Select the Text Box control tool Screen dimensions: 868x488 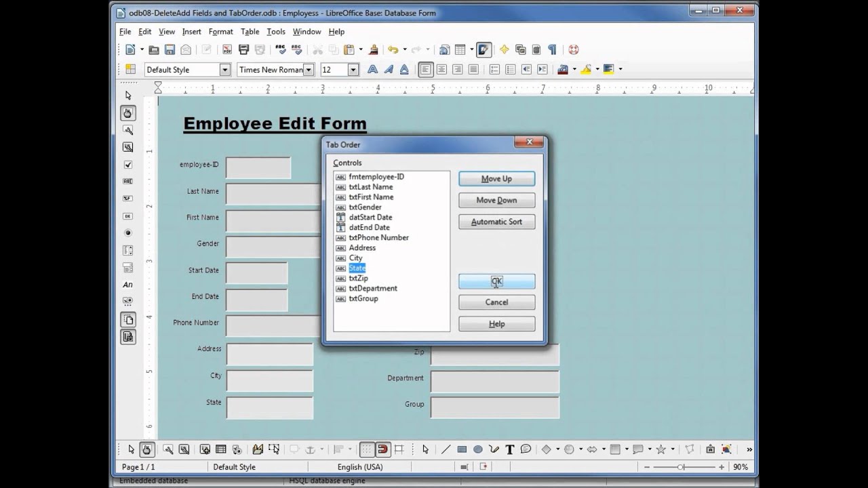(127, 182)
